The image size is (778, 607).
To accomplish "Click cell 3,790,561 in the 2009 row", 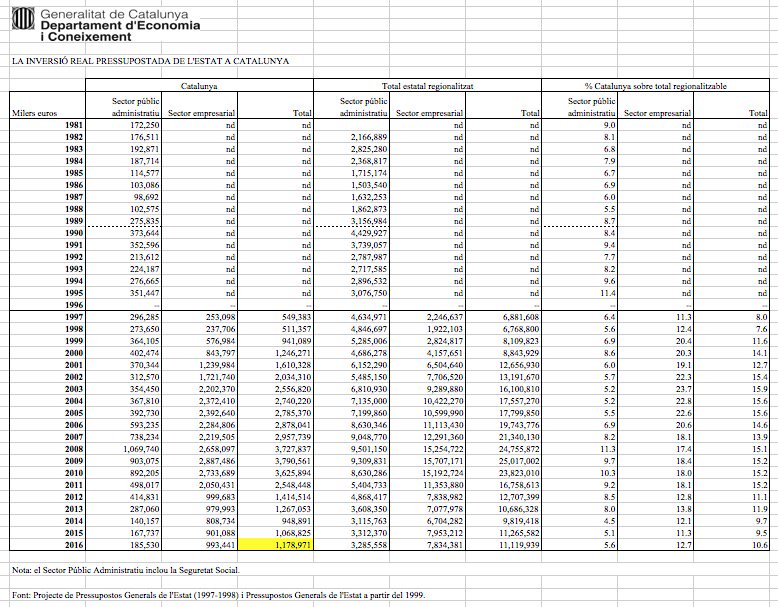I will (x=293, y=461).
